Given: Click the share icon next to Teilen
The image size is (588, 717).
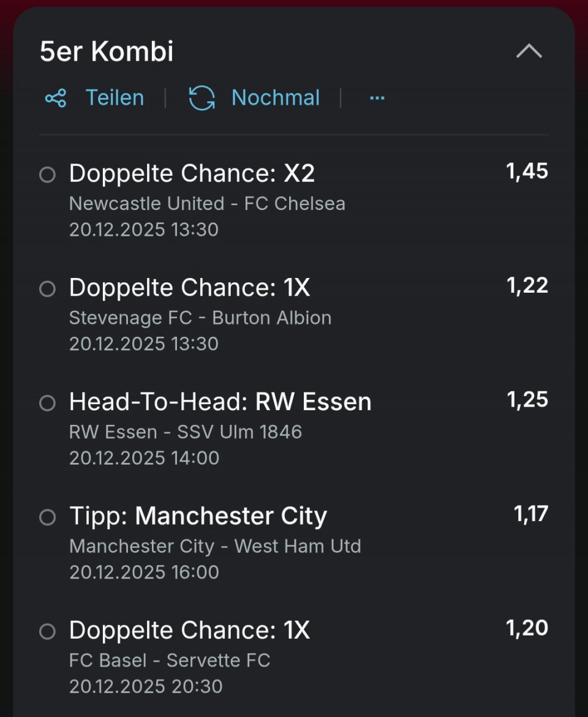Looking at the screenshot, I should tap(56, 98).
